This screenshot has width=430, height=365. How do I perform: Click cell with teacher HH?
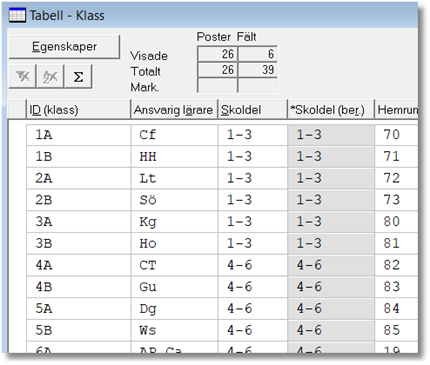coord(174,157)
